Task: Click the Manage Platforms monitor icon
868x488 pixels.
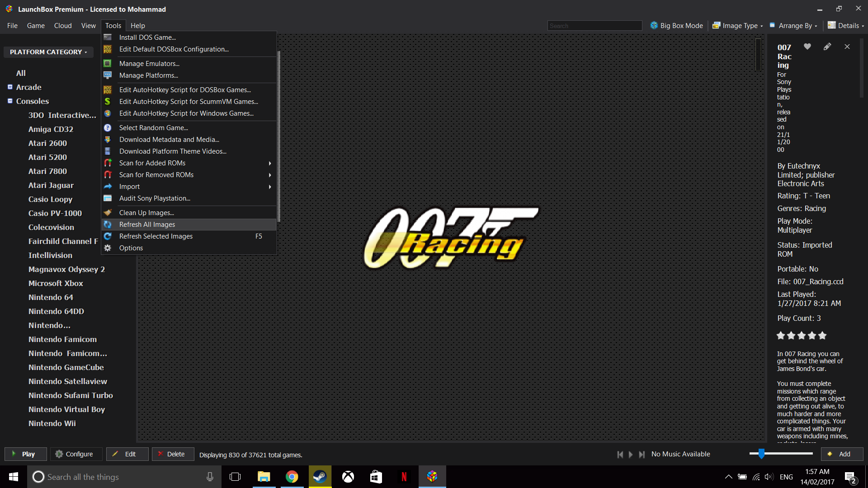Action: [108, 75]
